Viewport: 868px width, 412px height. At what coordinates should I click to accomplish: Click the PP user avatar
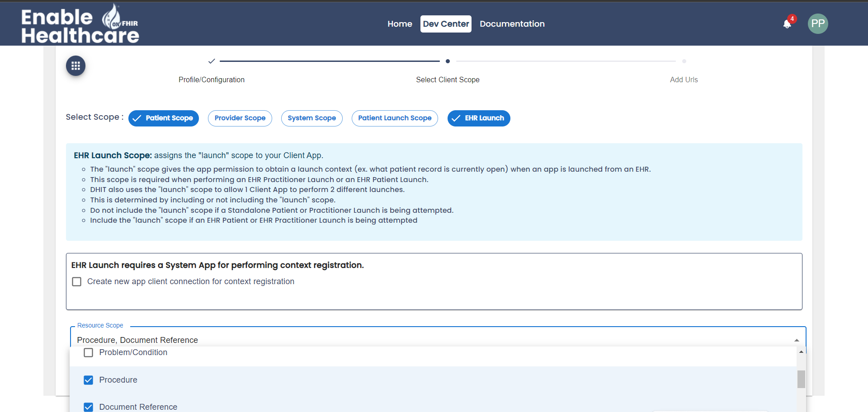(x=817, y=24)
